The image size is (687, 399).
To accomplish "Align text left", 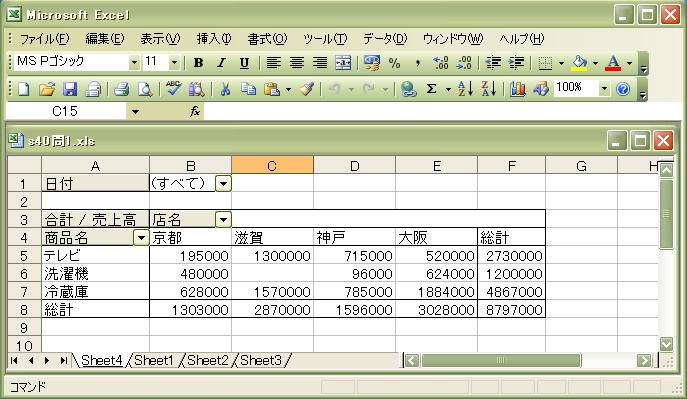I will click(273, 63).
